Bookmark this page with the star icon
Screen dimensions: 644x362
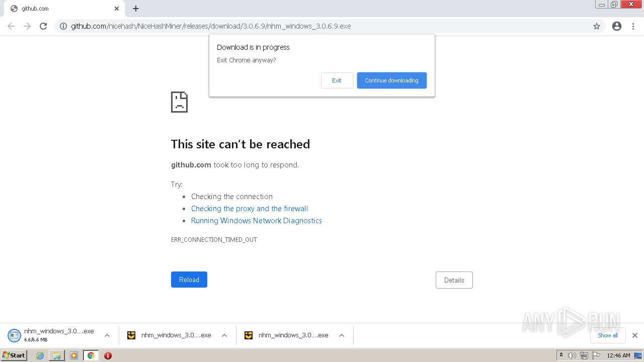tap(597, 26)
